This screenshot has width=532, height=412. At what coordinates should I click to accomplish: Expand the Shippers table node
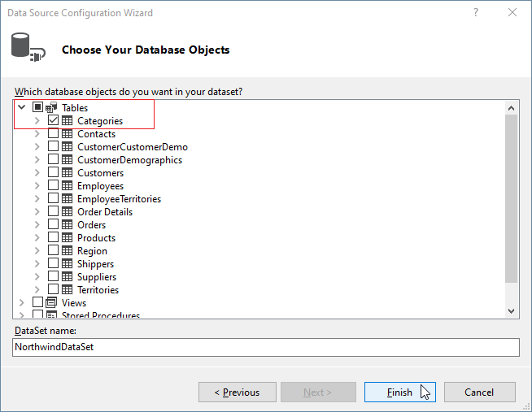click(37, 263)
